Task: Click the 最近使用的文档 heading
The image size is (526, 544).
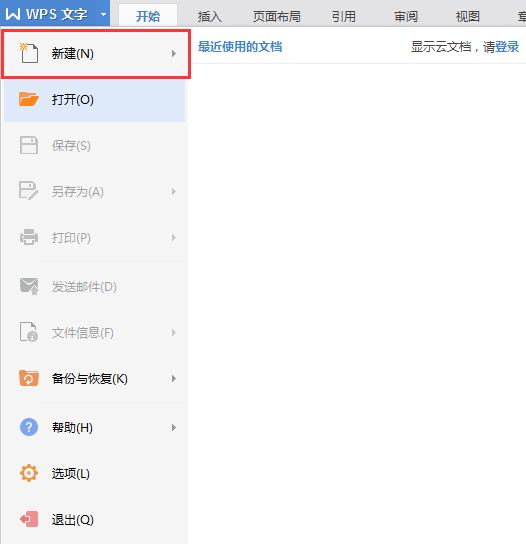Action: (240, 46)
